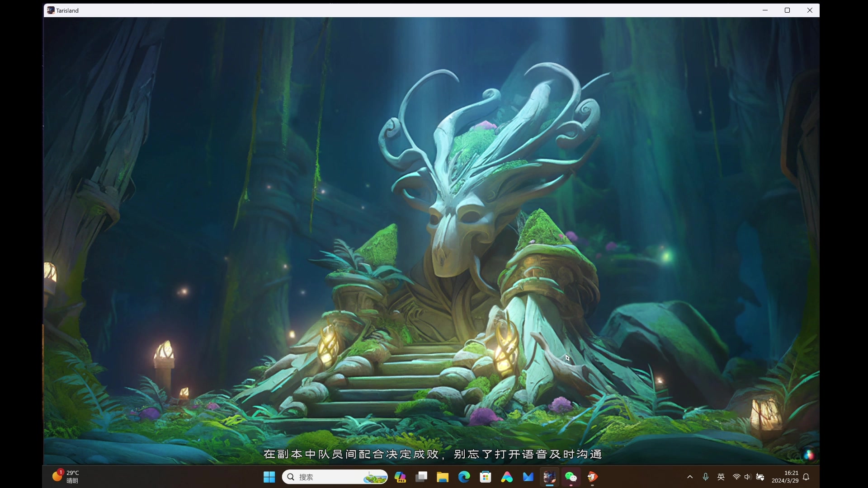Switch the 英 input method indicator
This screenshot has width=868, height=488.
721,477
